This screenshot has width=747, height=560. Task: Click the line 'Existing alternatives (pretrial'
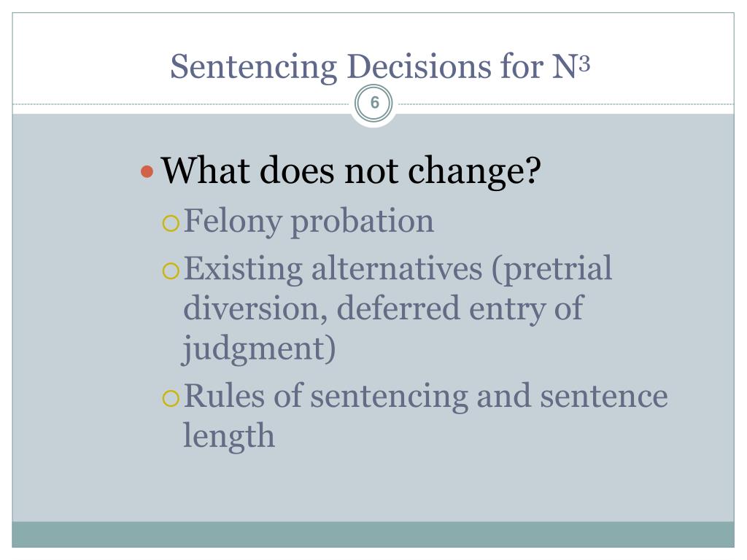[x=398, y=269]
